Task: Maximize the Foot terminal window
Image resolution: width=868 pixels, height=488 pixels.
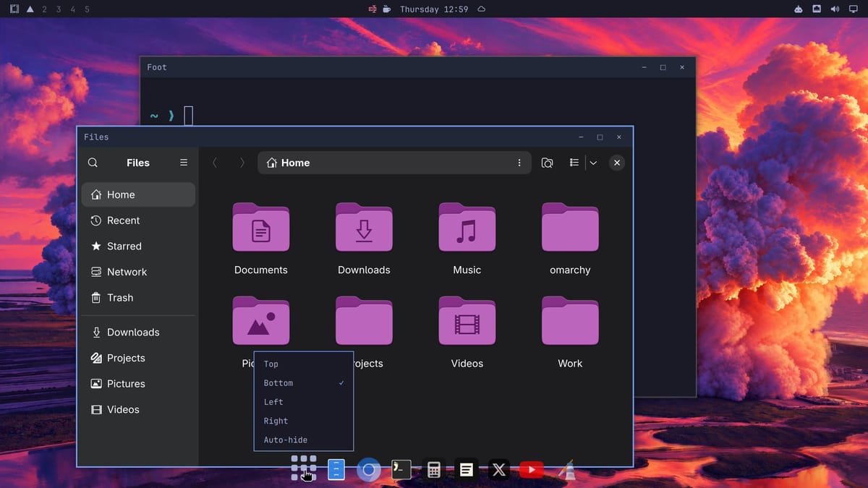Action: click(663, 67)
